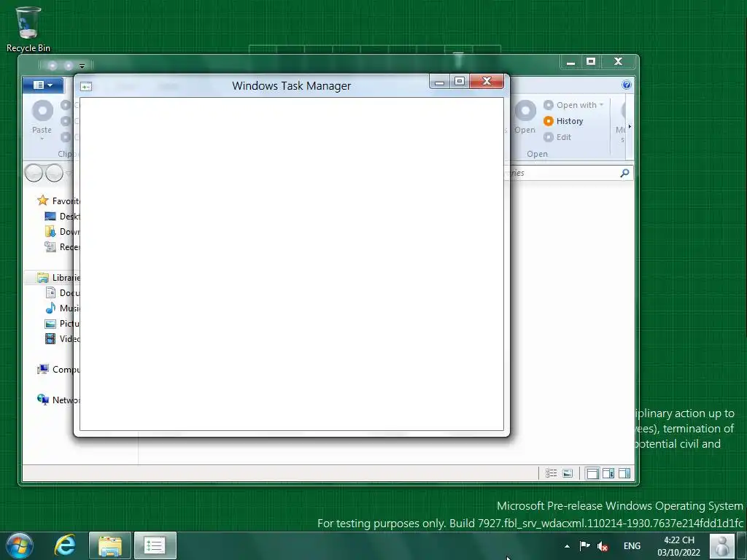Minimize the Explorer window behind

pyautogui.click(x=570, y=61)
